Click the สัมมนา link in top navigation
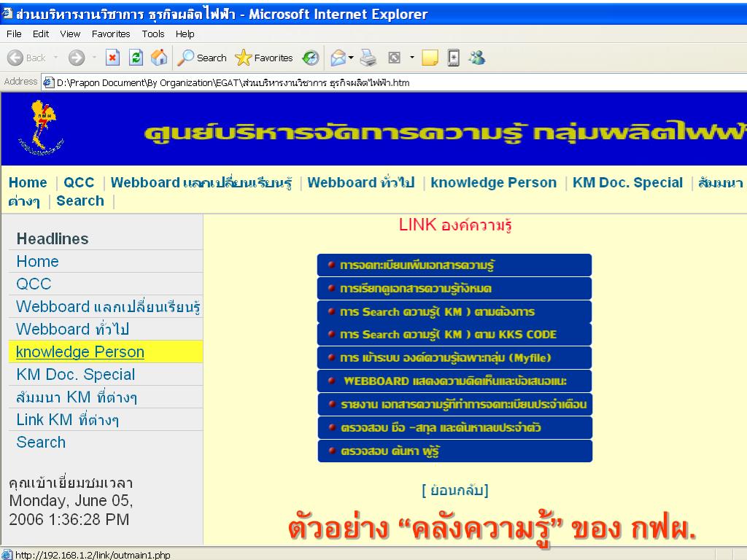The image size is (747, 560). point(720,182)
